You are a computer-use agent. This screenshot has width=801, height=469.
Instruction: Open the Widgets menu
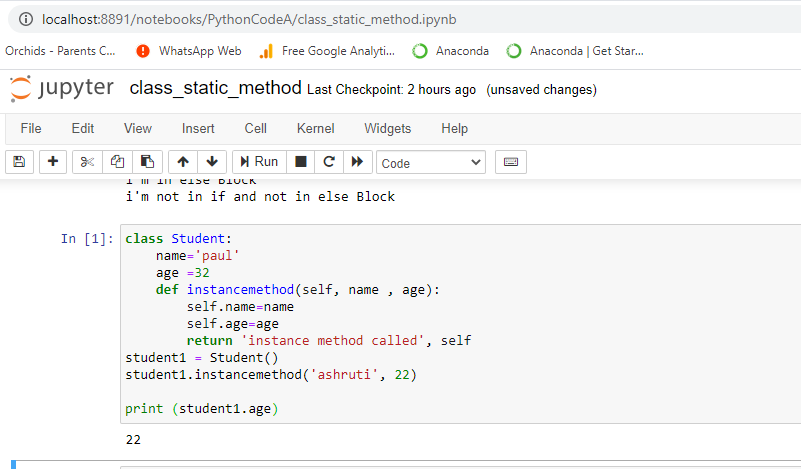pos(387,128)
